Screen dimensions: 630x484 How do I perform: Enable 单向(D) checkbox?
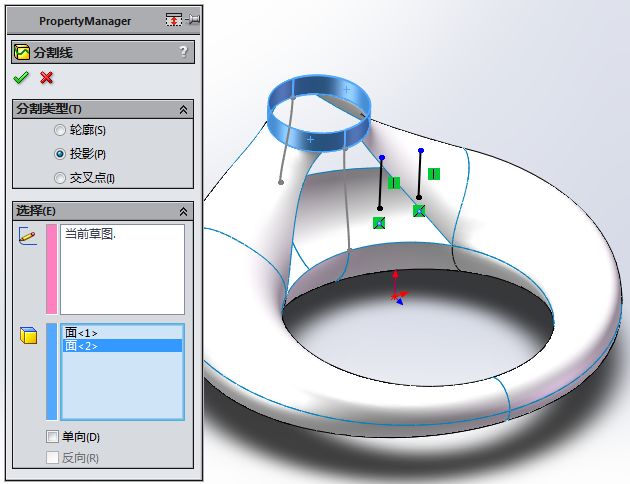pos(52,436)
